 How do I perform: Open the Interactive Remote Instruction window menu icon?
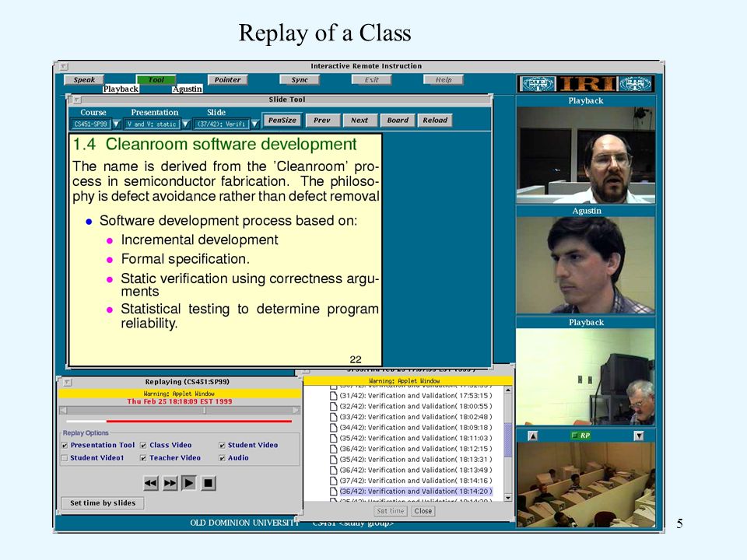(x=65, y=66)
